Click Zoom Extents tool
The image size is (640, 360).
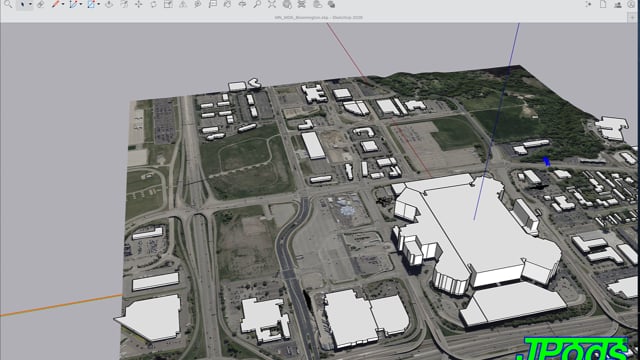pyautogui.click(x=272, y=4)
